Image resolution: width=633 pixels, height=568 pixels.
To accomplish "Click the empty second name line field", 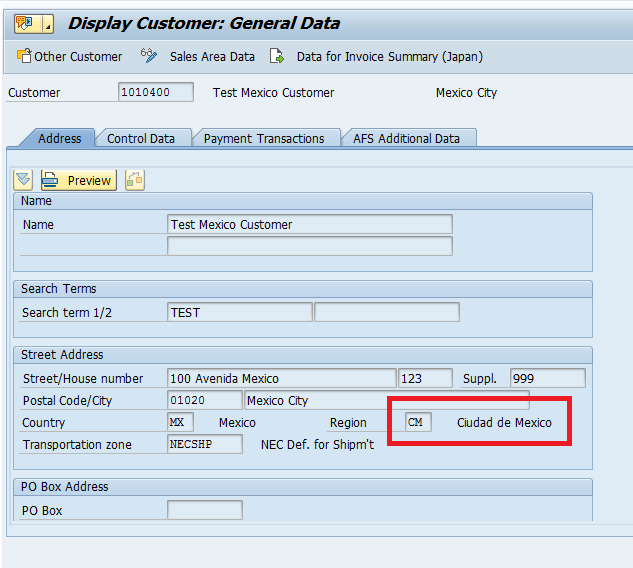I will pos(310,246).
